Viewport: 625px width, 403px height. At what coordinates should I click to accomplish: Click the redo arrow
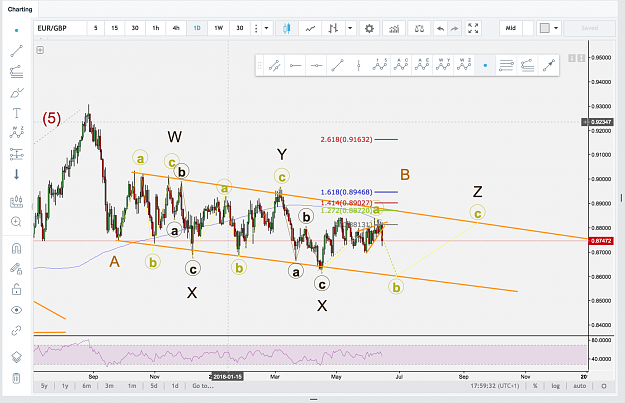pos(454,28)
